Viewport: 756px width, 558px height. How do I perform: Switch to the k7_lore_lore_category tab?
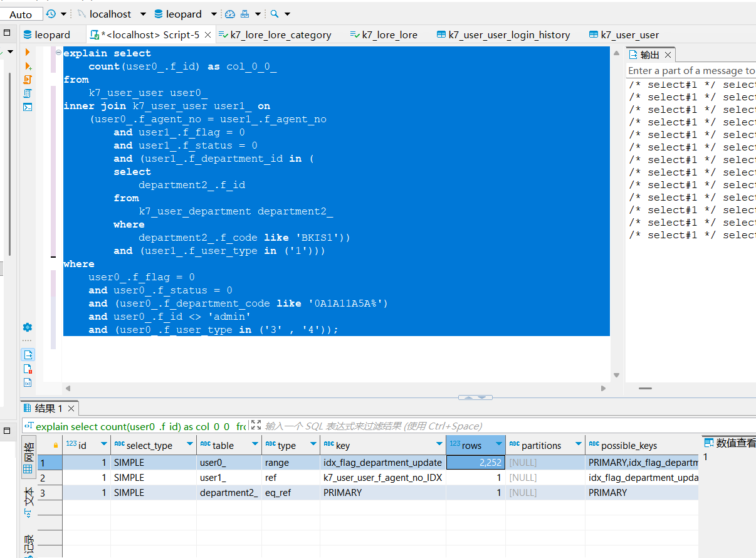[280, 35]
